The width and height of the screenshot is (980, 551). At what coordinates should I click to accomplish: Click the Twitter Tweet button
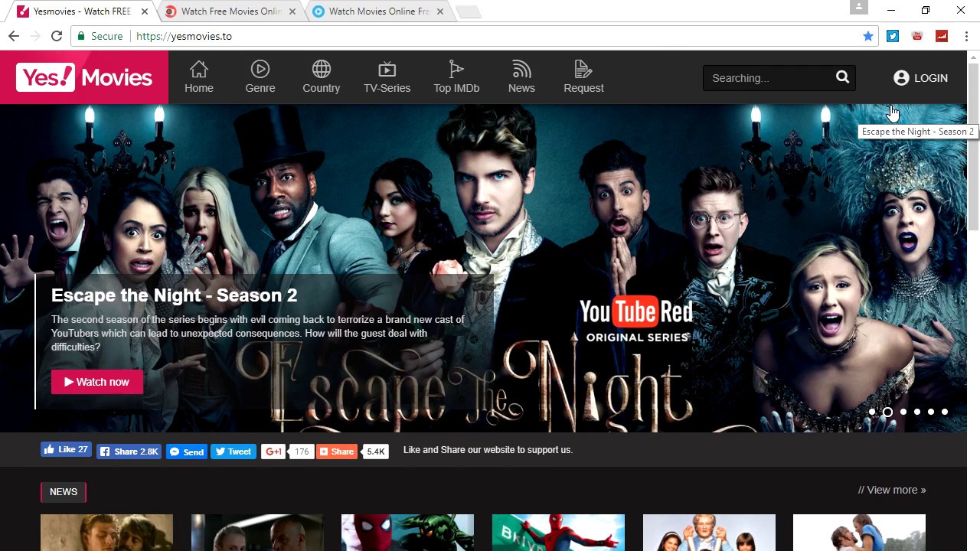[x=233, y=452]
